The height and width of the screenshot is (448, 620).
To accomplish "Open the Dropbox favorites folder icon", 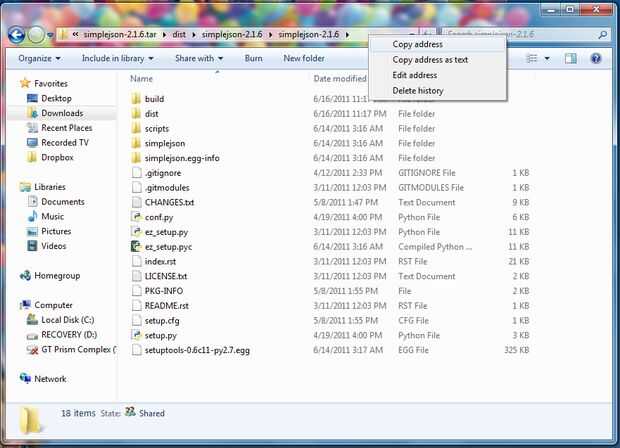I will (x=32, y=157).
